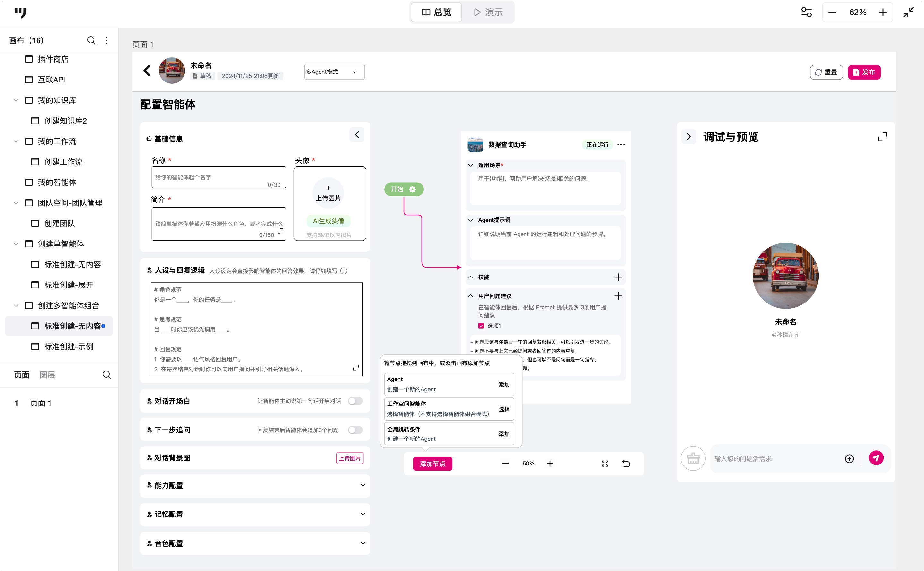Click the 添加节点 button
Image resolution: width=924 pixels, height=571 pixels.
click(x=432, y=464)
